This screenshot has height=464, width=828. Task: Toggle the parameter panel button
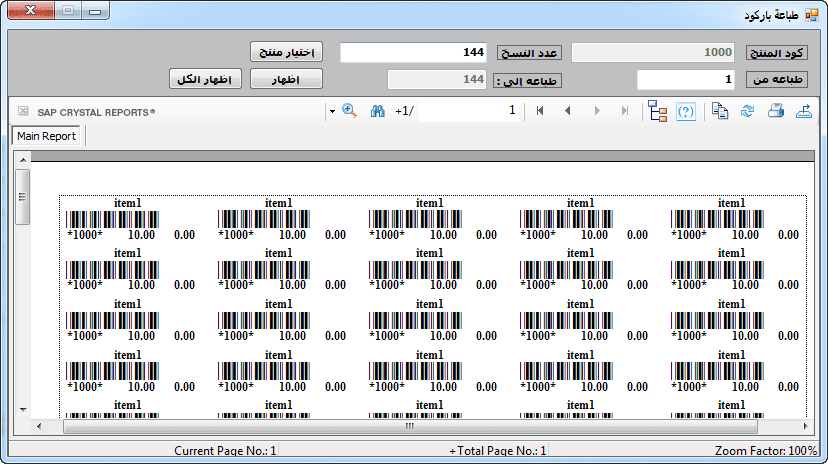pos(686,111)
